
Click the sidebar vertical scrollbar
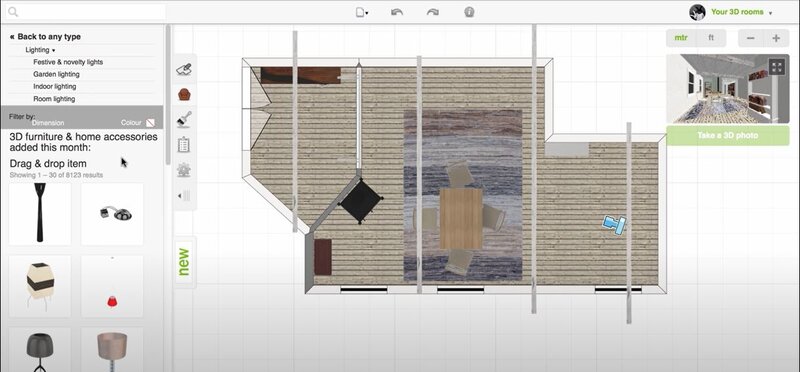point(168,94)
